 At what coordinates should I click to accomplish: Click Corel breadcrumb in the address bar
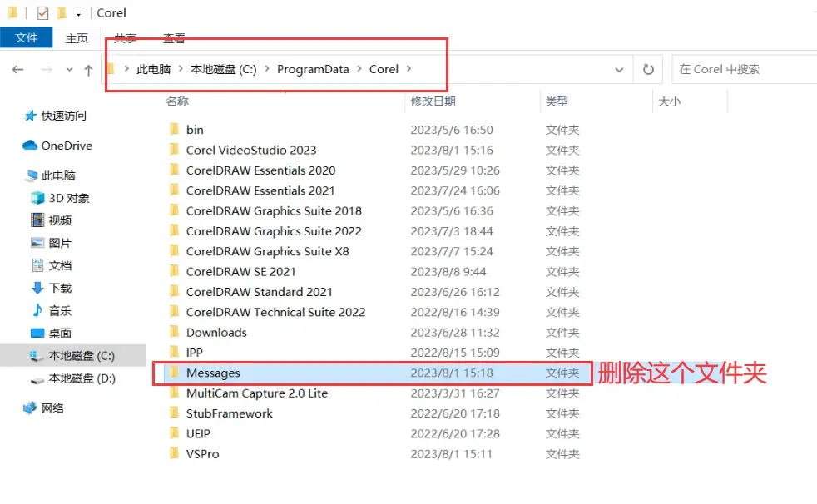coord(384,69)
